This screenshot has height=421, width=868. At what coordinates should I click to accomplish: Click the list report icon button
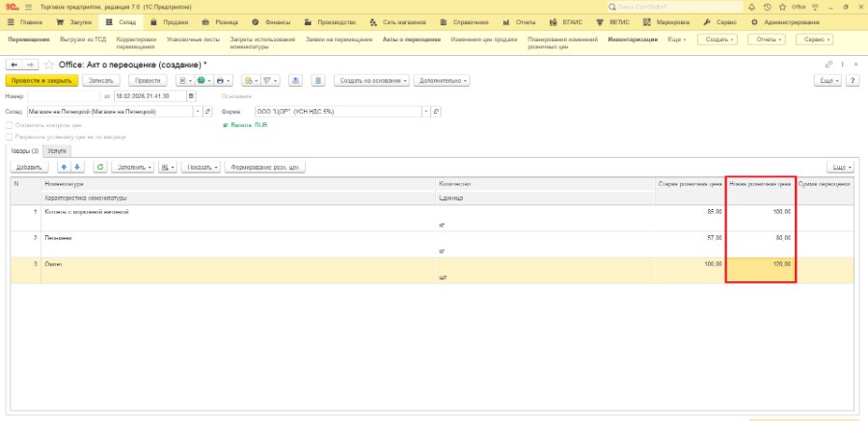[x=317, y=80]
